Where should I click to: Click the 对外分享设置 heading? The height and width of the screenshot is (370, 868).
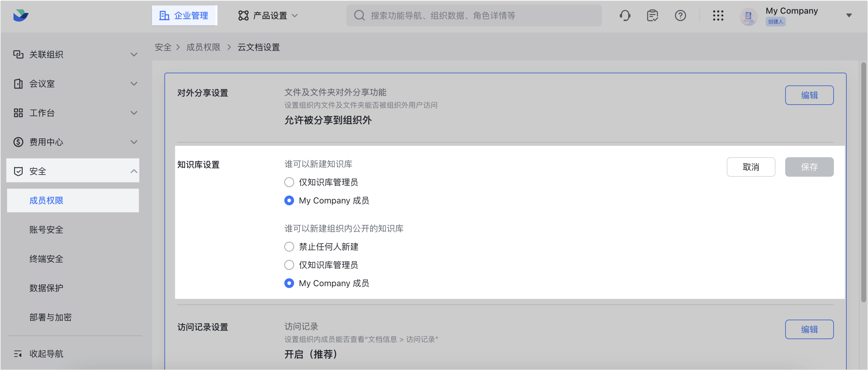coord(203,93)
